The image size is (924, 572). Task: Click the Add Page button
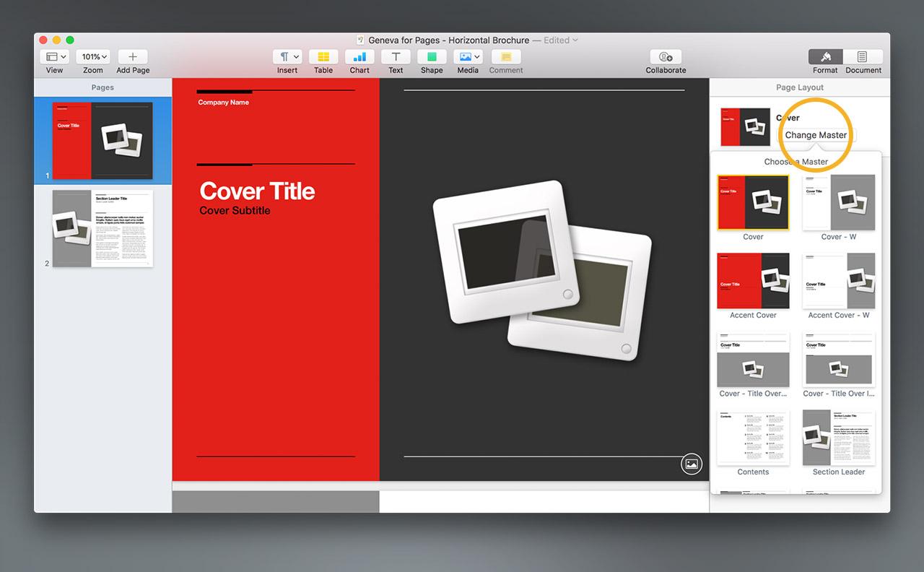133,57
